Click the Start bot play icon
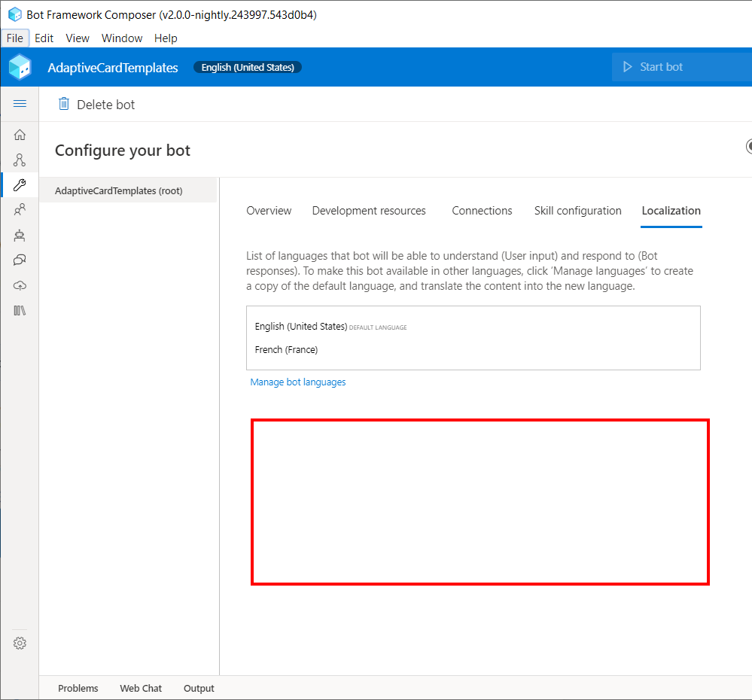 point(627,67)
